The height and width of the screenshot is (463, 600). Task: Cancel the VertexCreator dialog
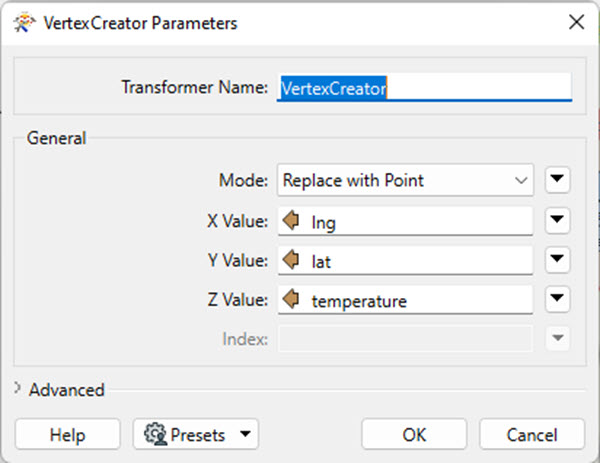[532, 434]
